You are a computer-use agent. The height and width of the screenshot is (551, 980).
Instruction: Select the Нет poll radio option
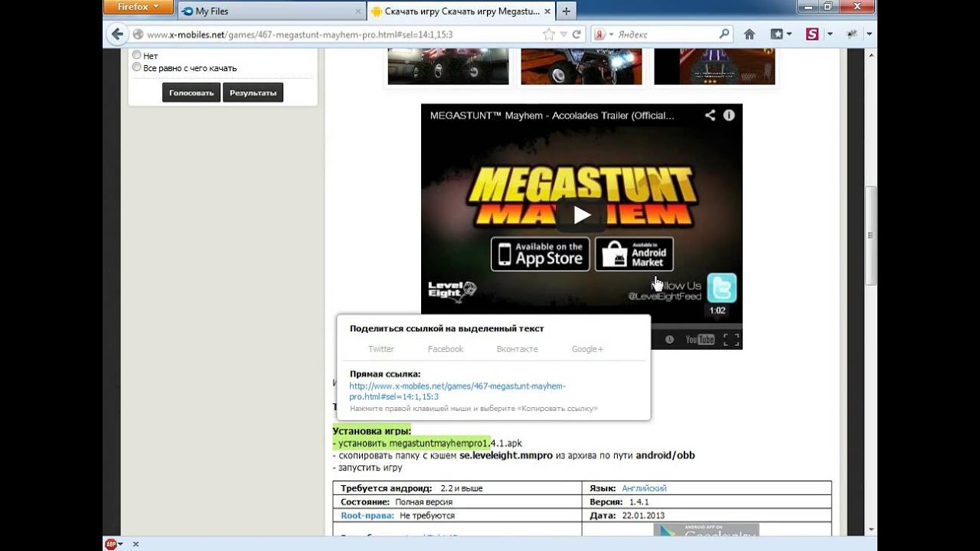[x=137, y=55]
